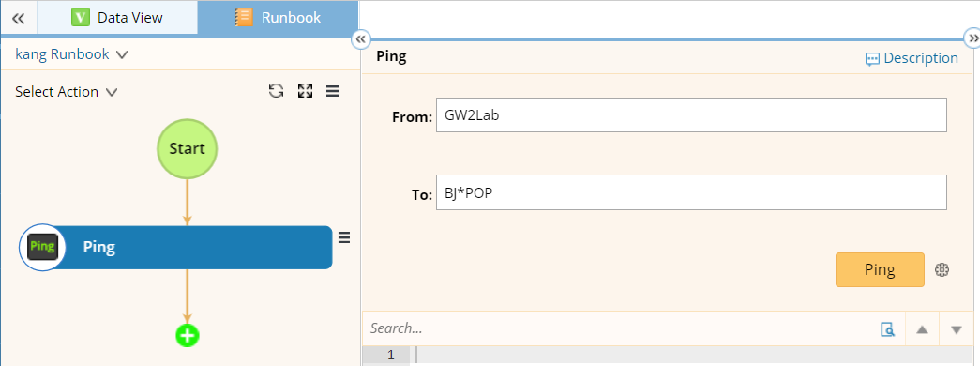Click the search-in-results magnifier icon

click(887, 329)
